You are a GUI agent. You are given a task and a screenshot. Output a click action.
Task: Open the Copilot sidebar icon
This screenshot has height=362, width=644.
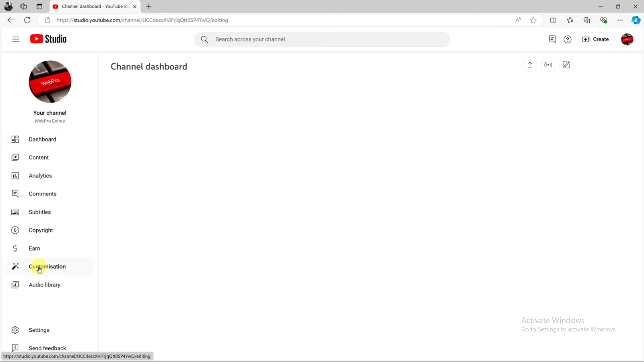[636, 20]
